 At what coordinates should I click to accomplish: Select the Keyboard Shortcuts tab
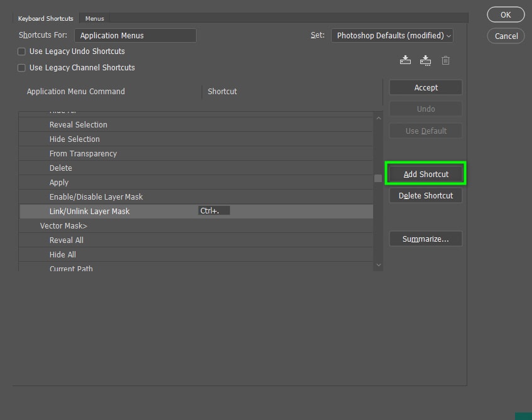click(45, 19)
